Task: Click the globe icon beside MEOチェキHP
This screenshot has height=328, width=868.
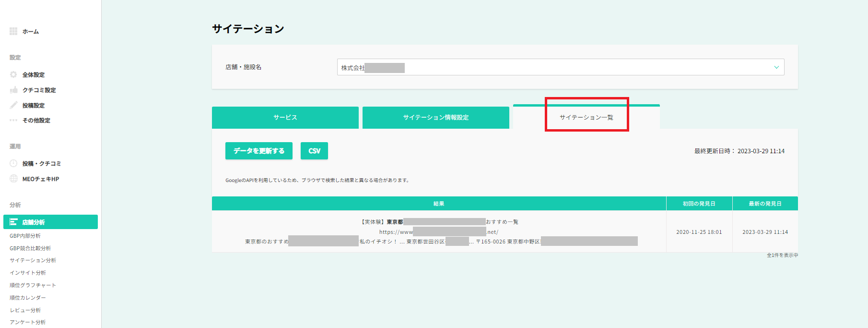Action: click(x=13, y=179)
